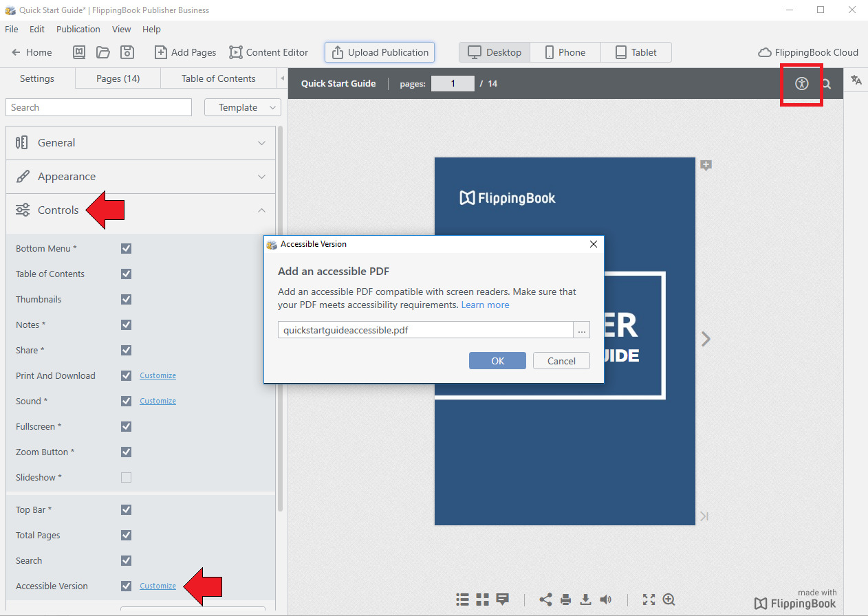Click the Upload Publication button
Viewport: 868px width, 616px height.
click(380, 52)
